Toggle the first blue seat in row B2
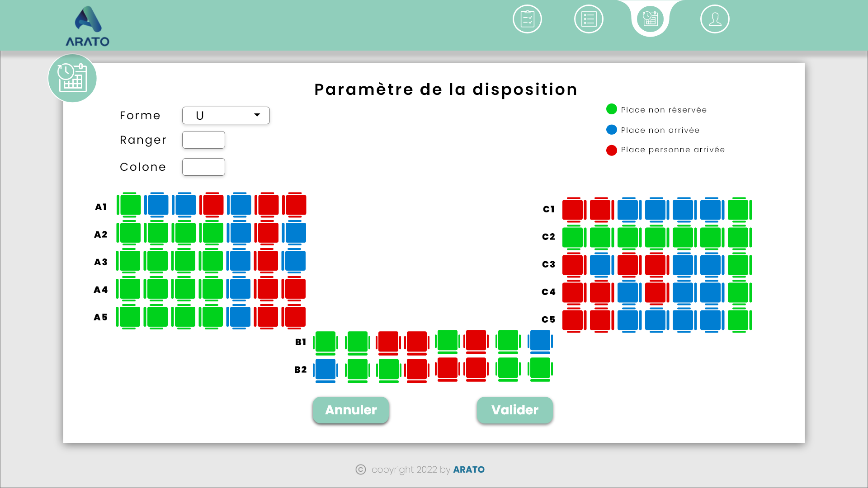The height and width of the screenshot is (488, 868). pos(325,369)
